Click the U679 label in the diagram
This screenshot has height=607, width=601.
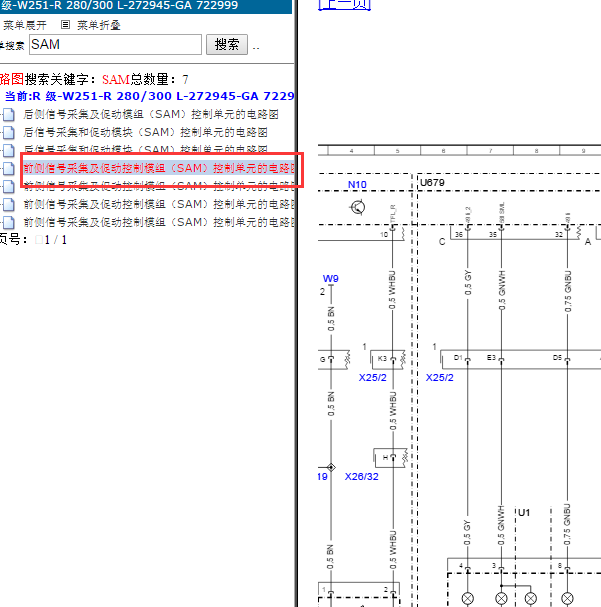432,182
